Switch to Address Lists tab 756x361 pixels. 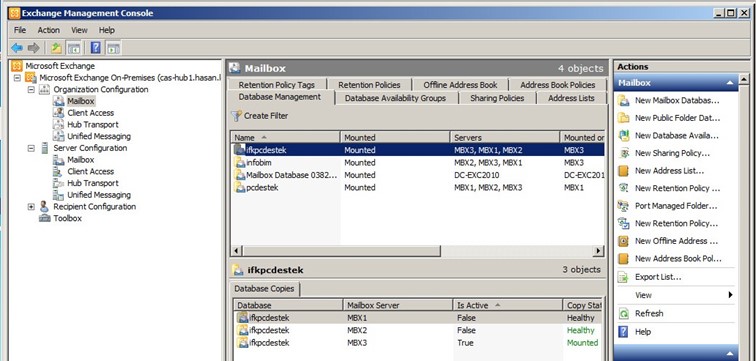[571, 98]
